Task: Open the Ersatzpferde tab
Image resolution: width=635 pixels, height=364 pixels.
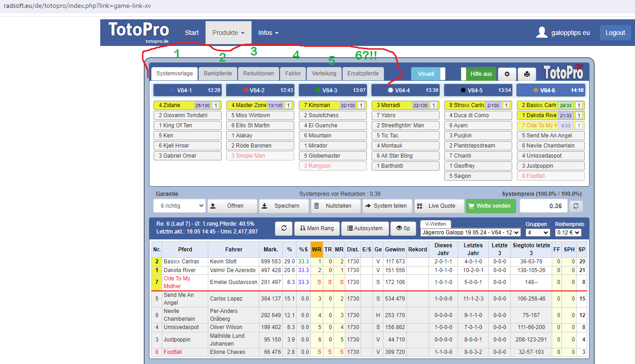Action: (x=363, y=74)
